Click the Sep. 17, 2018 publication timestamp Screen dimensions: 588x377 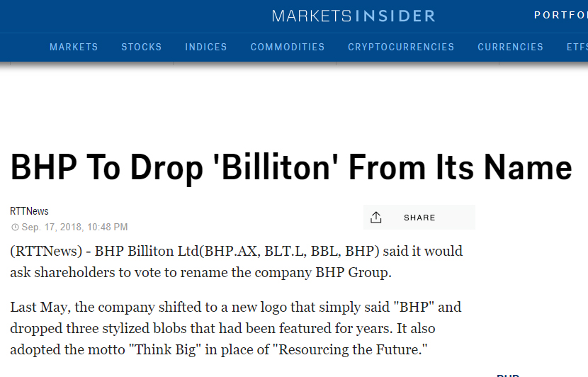click(75, 227)
